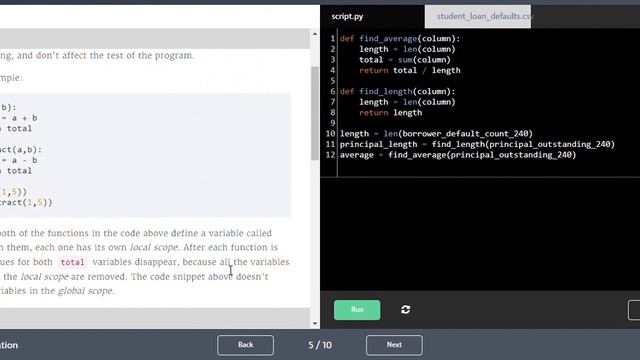Click line return total / length
This screenshot has width=640, height=360.
tap(410, 71)
